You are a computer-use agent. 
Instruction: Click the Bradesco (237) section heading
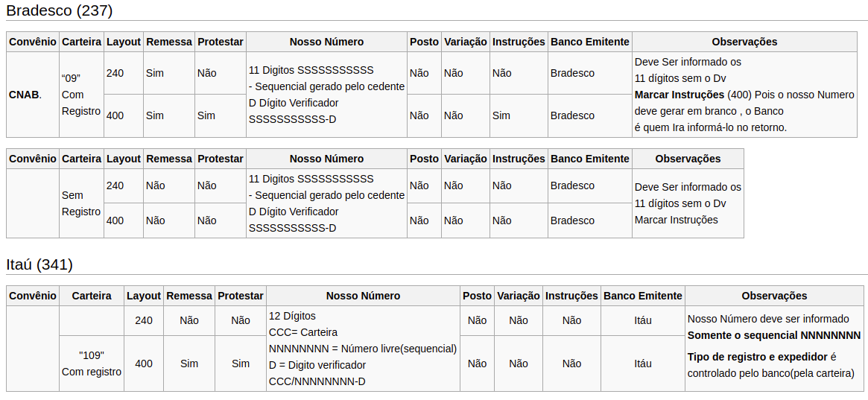click(x=59, y=10)
